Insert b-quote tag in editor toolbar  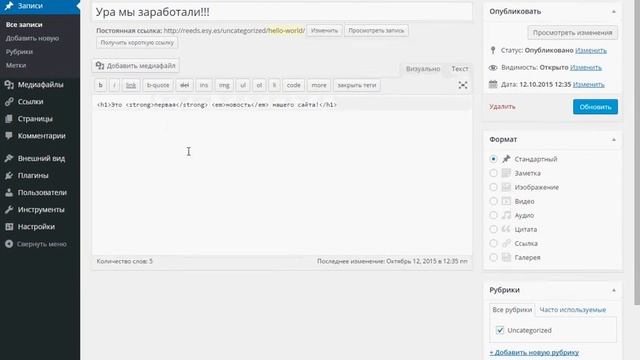pos(158,85)
